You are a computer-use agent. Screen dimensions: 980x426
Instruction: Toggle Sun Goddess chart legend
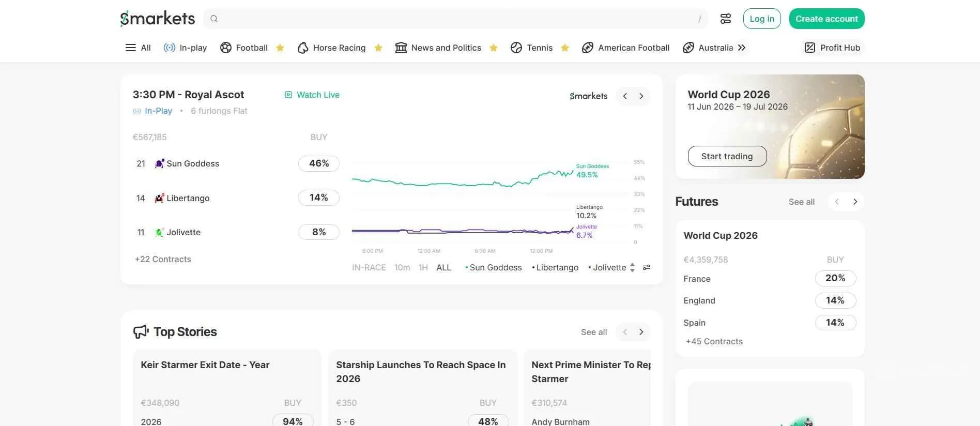[x=494, y=267]
